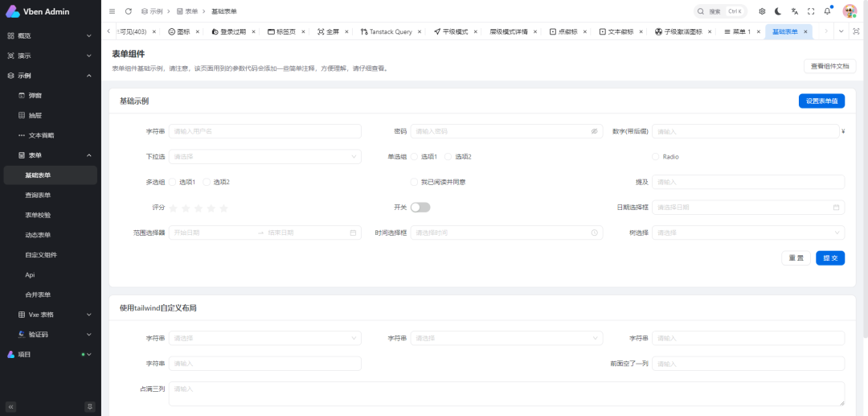Open notifications bell icon
This screenshot has height=416, width=868.
point(827,11)
